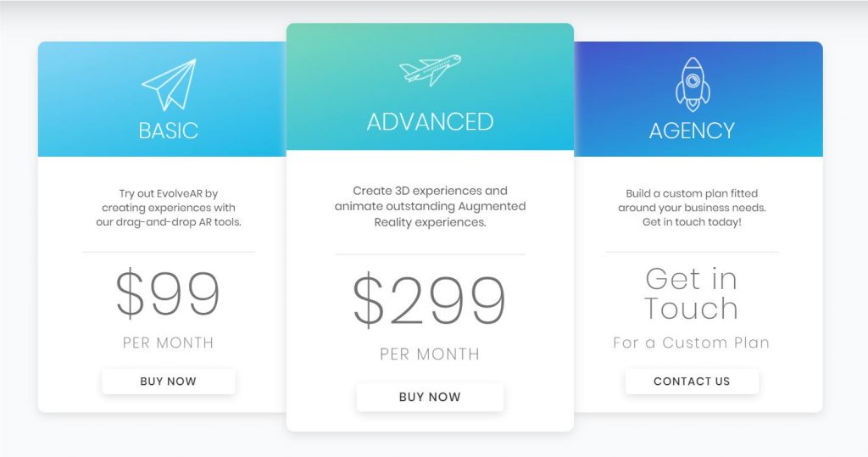Open Contact Us on the Agency card
The width and height of the screenshot is (868, 457).
692,381
